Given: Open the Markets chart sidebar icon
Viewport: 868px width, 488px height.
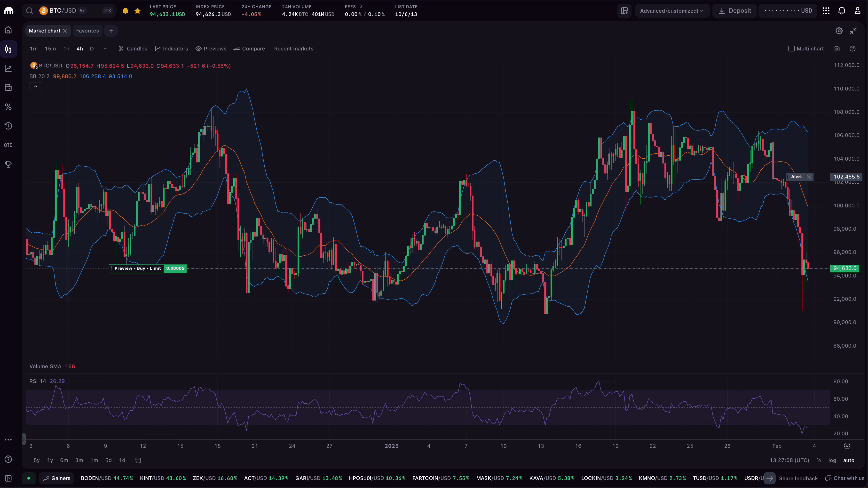Looking at the screenshot, I should (8, 68).
